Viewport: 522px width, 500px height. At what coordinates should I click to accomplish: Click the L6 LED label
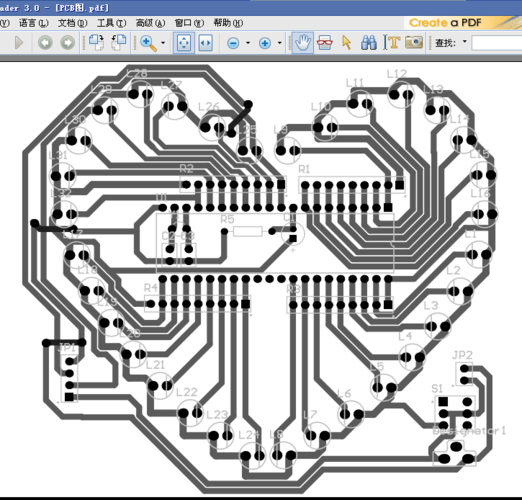click(344, 393)
